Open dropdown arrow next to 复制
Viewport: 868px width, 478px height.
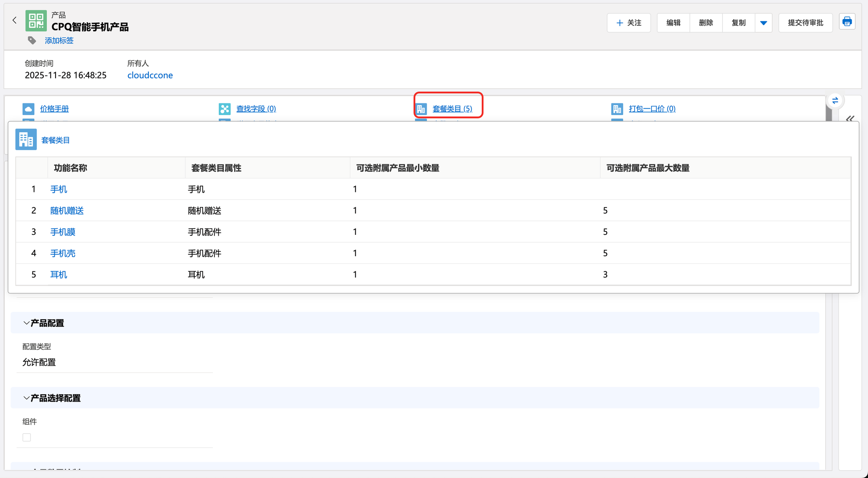coord(763,23)
